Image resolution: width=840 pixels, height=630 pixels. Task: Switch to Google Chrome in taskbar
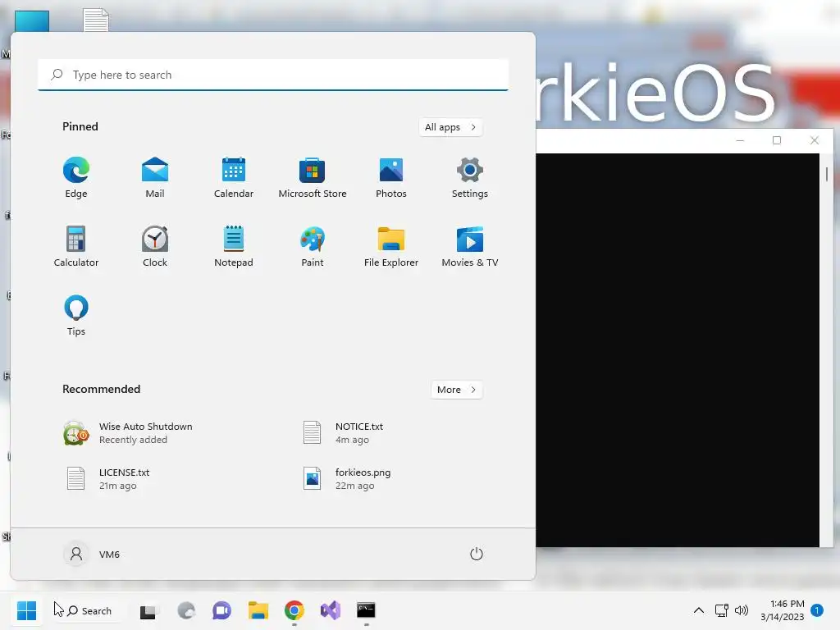pyautogui.click(x=294, y=610)
